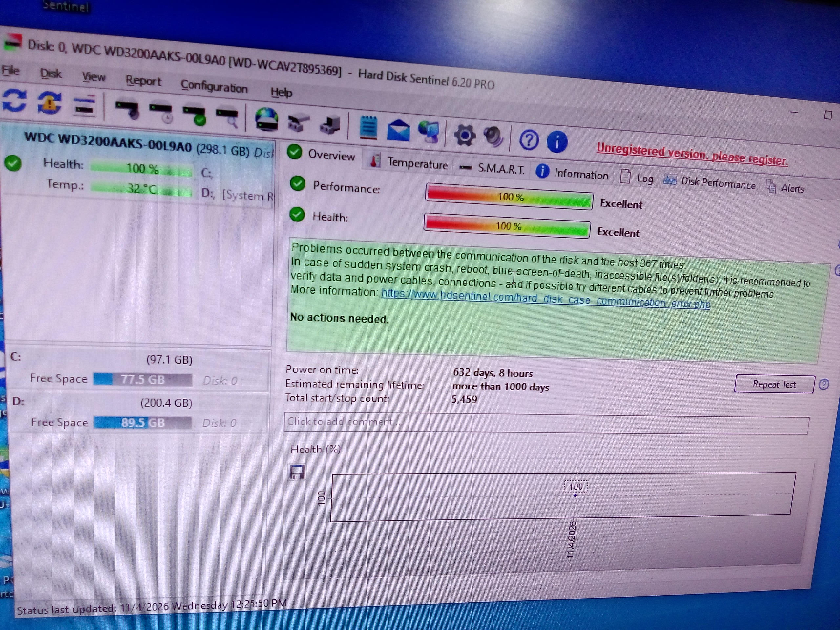Click the 'Unregistered version, please register' link
840x630 pixels.
pyautogui.click(x=692, y=155)
